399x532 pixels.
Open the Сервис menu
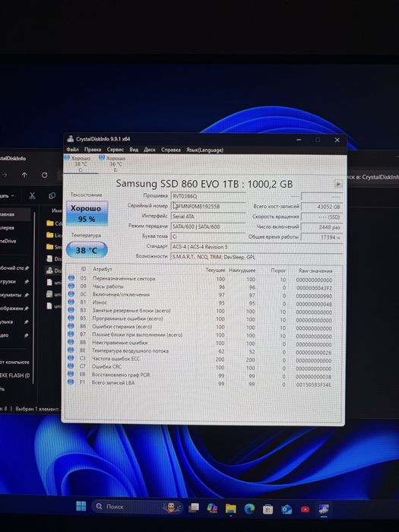tap(116, 149)
